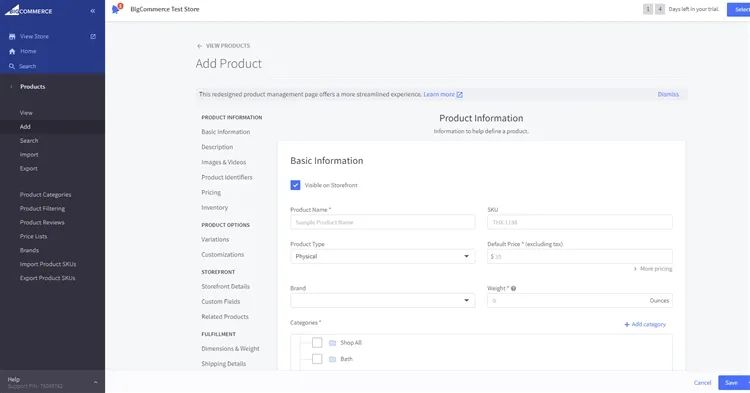Jump to Description section
This screenshot has height=393, width=750.
[217, 147]
